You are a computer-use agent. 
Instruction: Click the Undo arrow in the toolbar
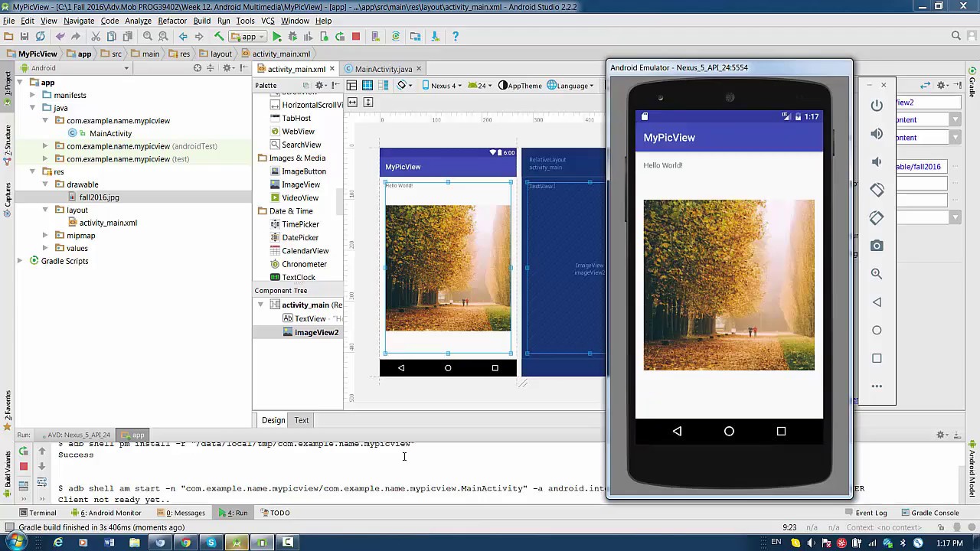60,37
